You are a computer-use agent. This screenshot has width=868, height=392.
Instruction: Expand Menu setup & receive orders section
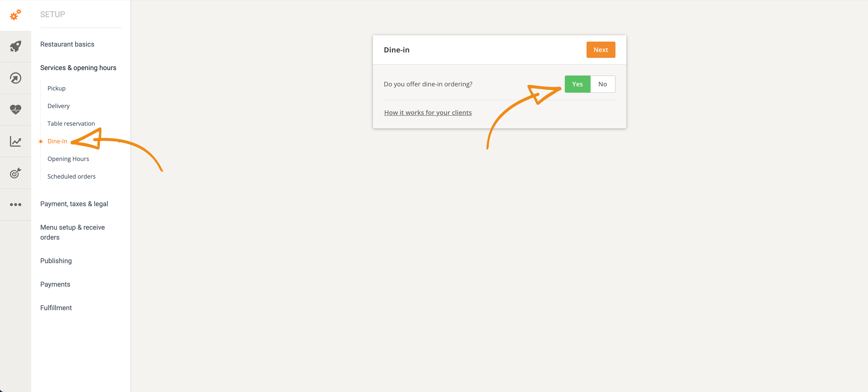(x=72, y=232)
